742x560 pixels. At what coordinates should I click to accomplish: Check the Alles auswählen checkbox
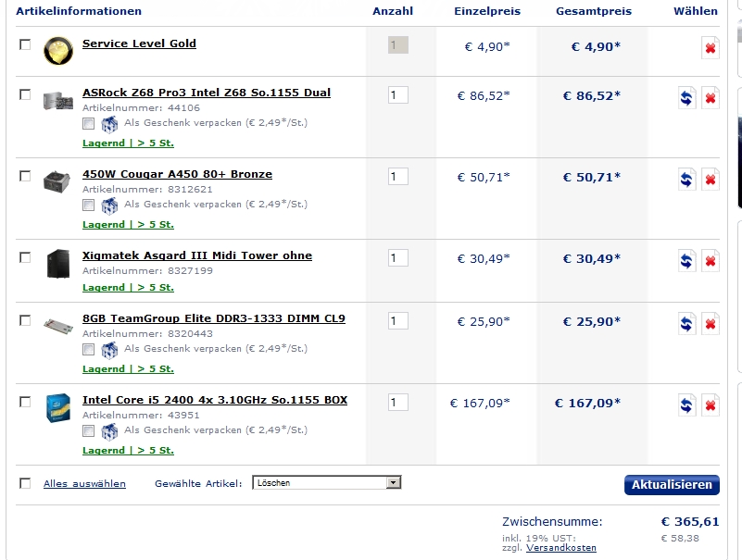pyautogui.click(x=25, y=483)
